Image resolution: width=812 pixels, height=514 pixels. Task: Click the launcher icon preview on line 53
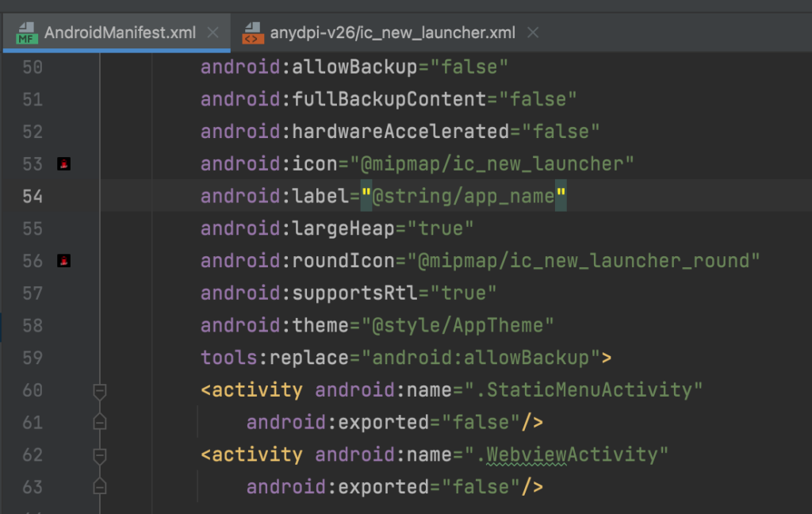[64, 164]
